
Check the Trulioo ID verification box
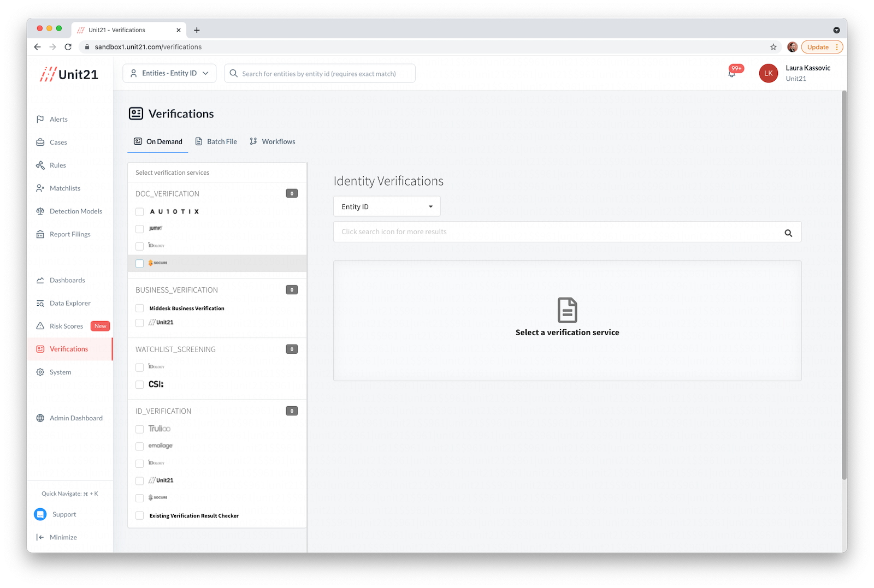click(140, 429)
